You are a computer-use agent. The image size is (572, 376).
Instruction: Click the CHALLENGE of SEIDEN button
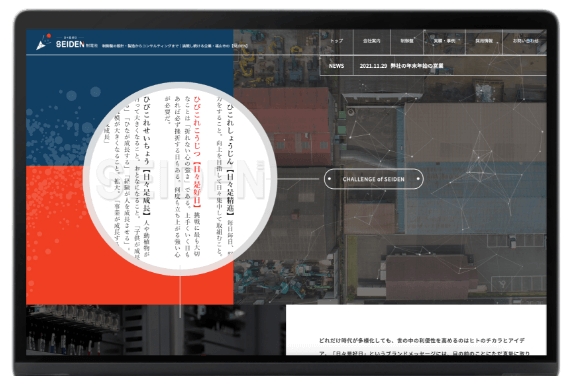click(374, 179)
